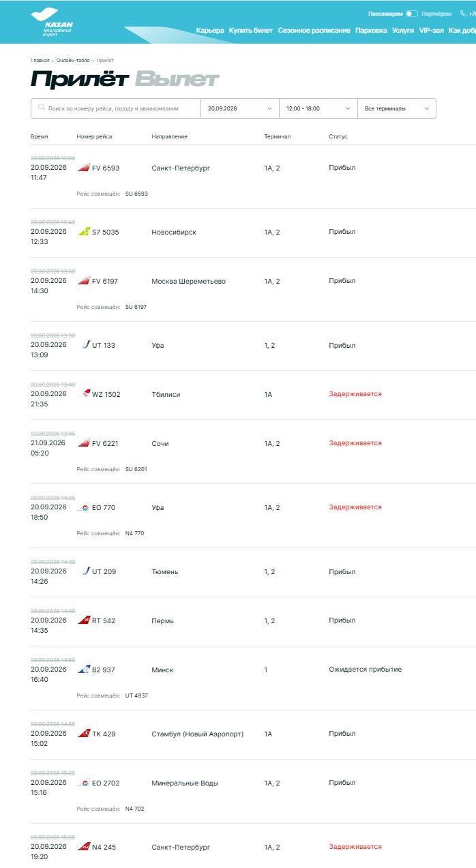Screen dimensions: 476x868
Task: Click the Купить билет link
Action: (x=251, y=30)
